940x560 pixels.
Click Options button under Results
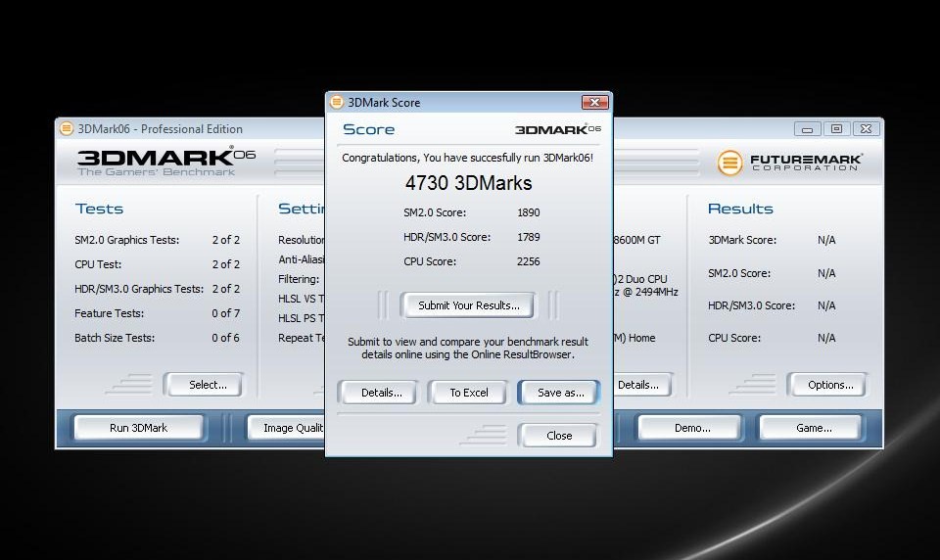[x=829, y=385]
